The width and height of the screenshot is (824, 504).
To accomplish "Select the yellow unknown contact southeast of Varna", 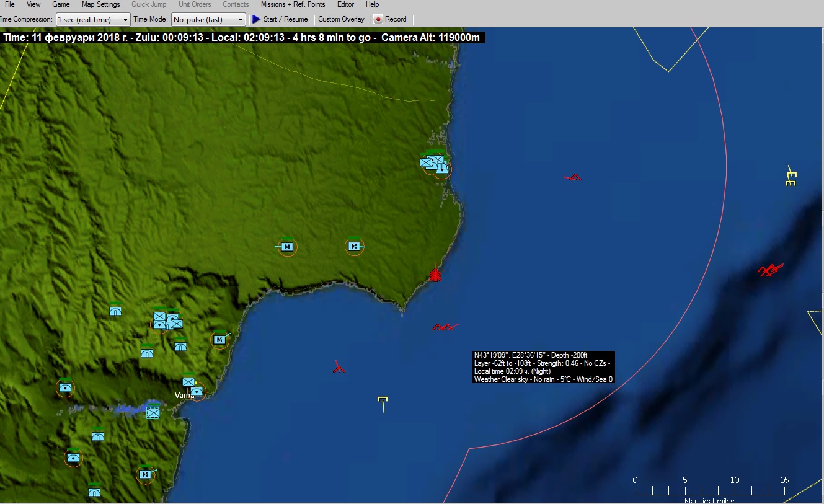I will tap(383, 404).
